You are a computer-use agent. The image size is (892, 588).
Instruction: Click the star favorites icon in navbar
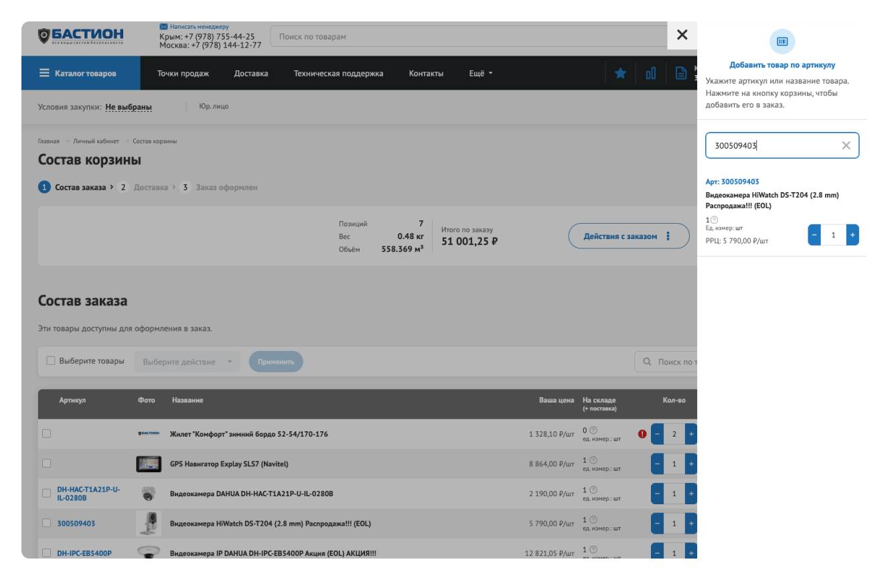click(x=620, y=74)
